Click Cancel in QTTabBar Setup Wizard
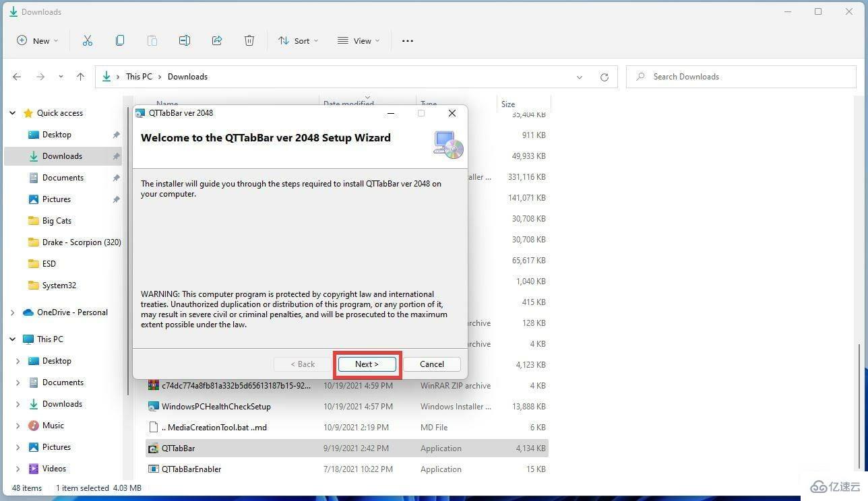 point(432,364)
